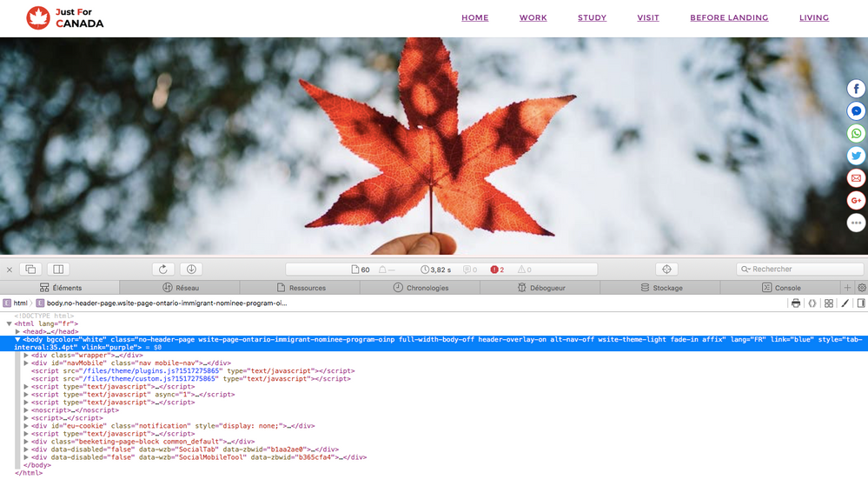Switch to the Réseau tab

pyautogui.click(x=181, y=288)
